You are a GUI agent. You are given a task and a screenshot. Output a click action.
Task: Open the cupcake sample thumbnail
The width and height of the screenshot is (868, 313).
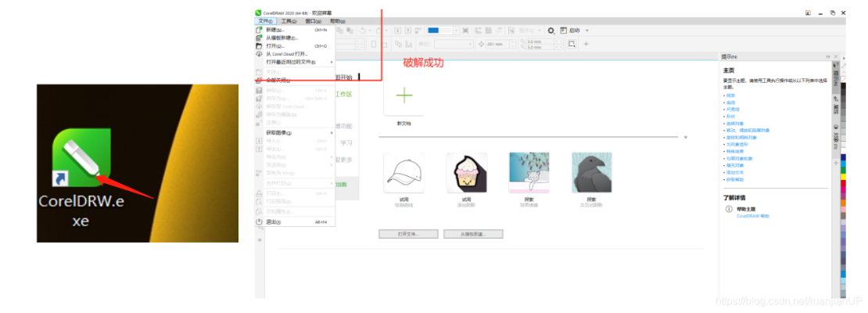467,172
